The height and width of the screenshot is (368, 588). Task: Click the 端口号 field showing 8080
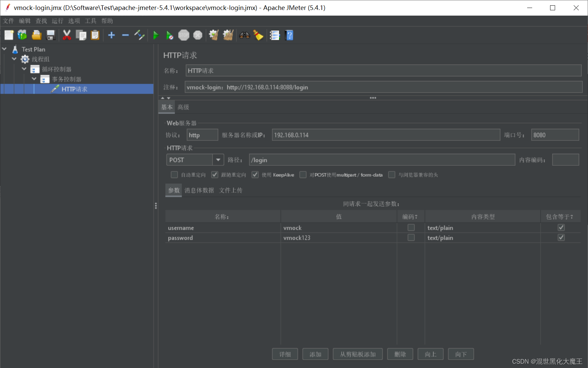[x=555, y=135]
